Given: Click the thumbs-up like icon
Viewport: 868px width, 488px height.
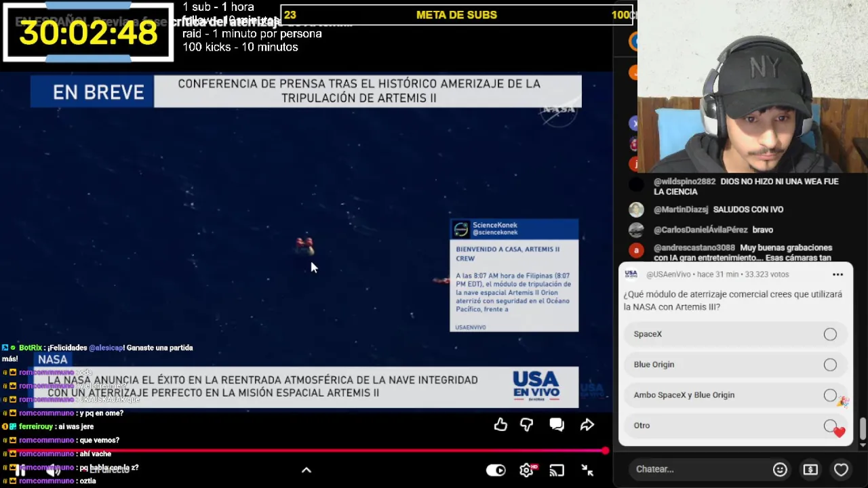Looking at the screenshot, I should pos(500,425).
